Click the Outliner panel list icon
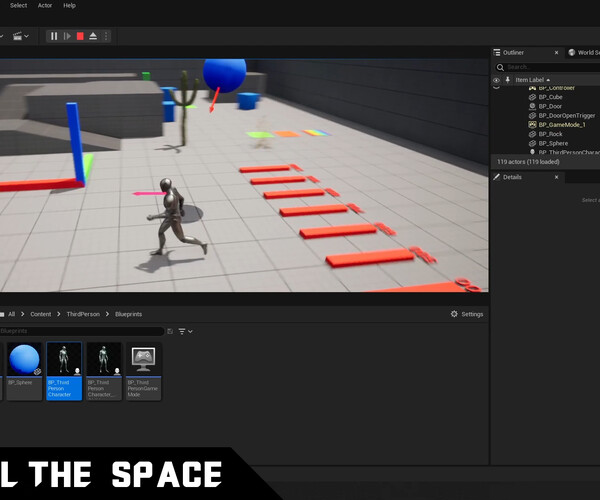This screenshot has width=600, height=500. [497, 52]
